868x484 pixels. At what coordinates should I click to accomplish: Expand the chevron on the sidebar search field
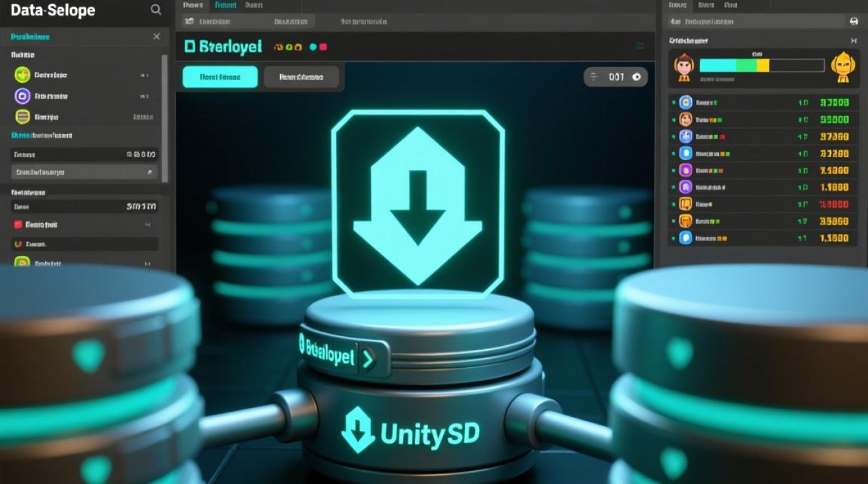pyautogui.click(x=150, y=172)
